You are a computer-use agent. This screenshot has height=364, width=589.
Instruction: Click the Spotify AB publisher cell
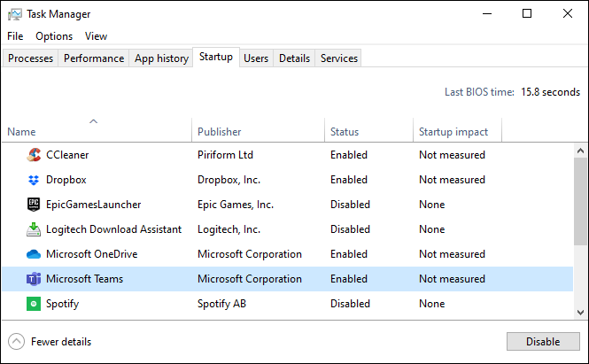coord(222,304)
